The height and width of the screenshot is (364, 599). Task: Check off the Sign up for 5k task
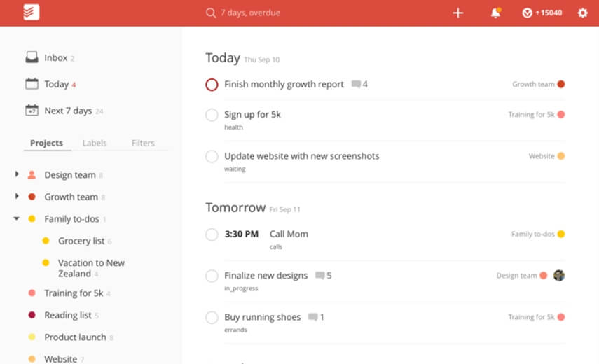click(212, 115)
